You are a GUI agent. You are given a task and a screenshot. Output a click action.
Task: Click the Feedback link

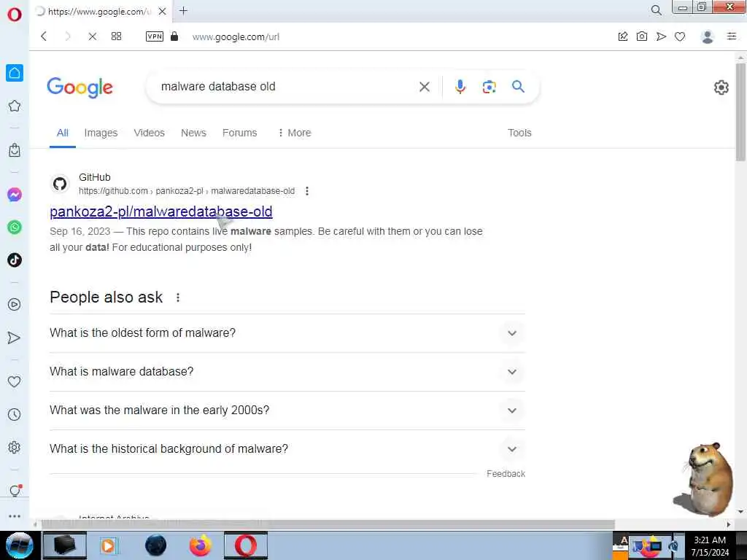coord(506,474)
